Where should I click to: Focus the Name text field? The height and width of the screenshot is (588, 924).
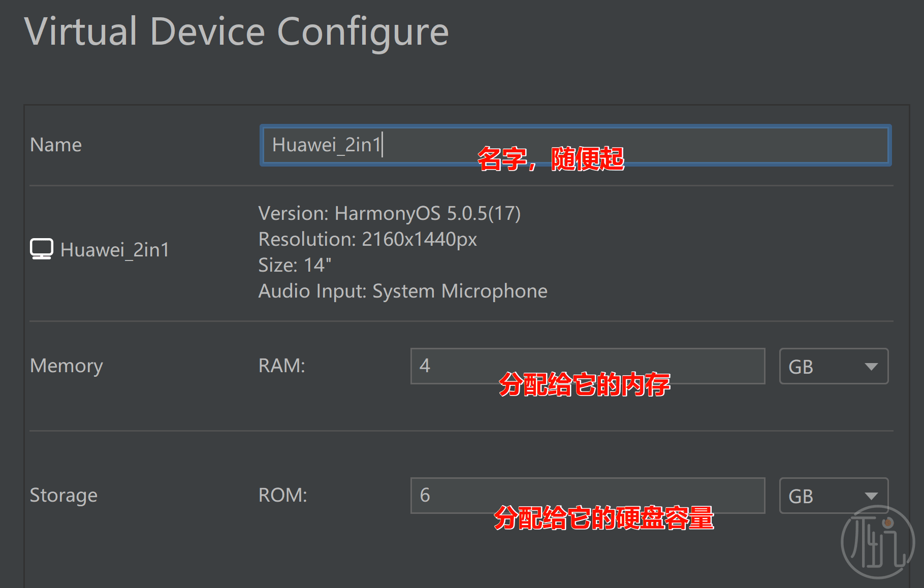pos(576,145)
